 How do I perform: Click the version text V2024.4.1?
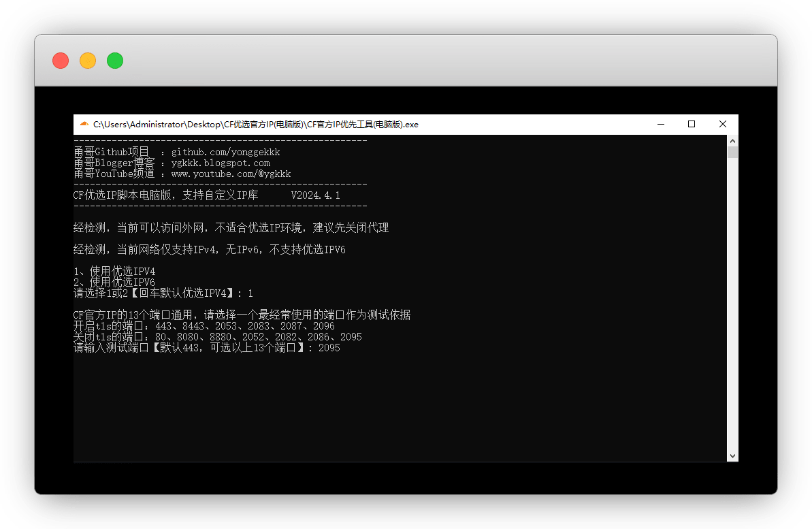click(316, 195)
